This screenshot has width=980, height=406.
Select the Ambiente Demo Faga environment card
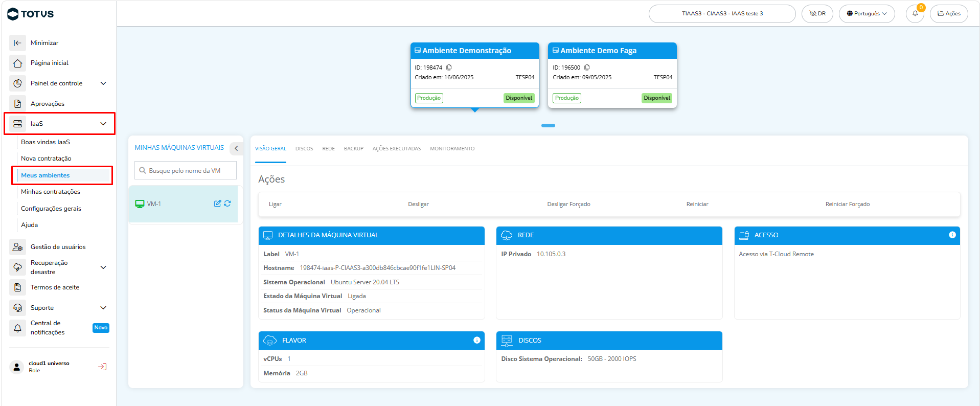[612, 75]
